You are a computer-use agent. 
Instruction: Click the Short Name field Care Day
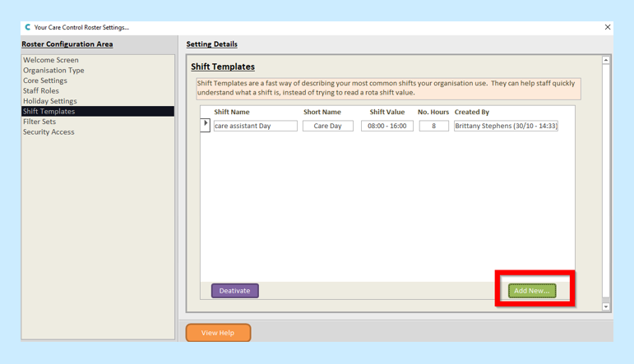coord(328,126)
